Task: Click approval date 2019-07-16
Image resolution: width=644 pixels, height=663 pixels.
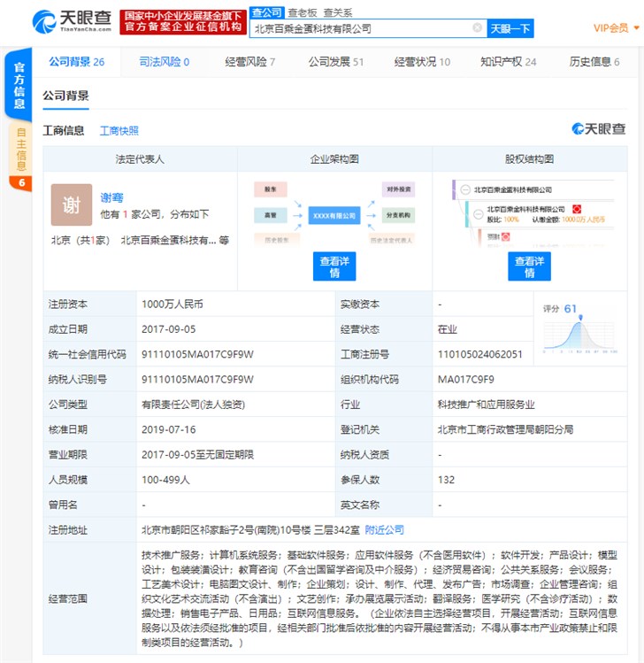Action: 168,429
